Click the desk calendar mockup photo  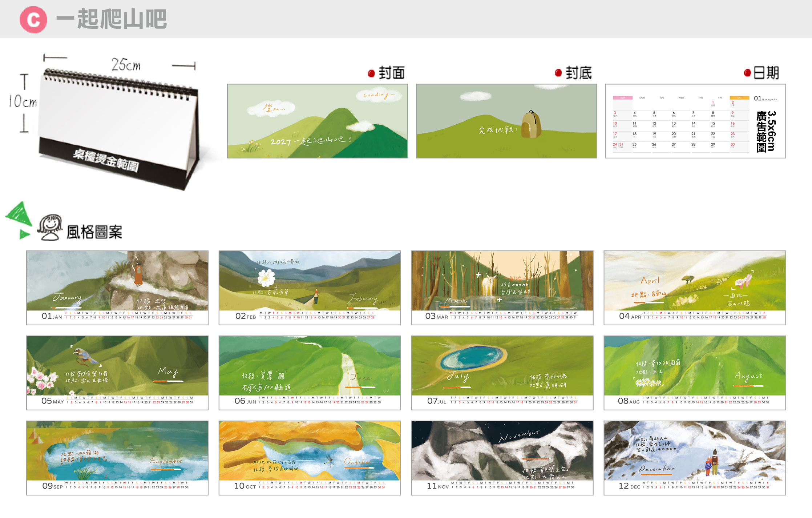(116, 127)
